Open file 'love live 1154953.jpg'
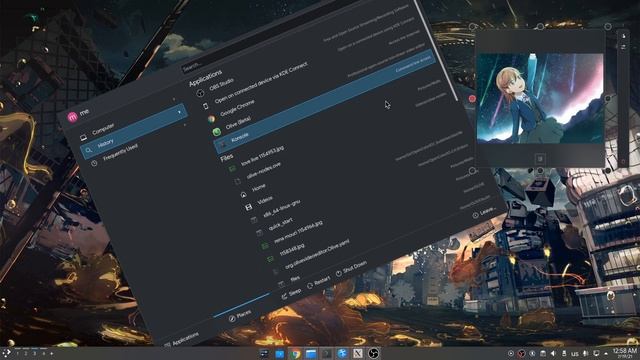 (x=262, y=156)
